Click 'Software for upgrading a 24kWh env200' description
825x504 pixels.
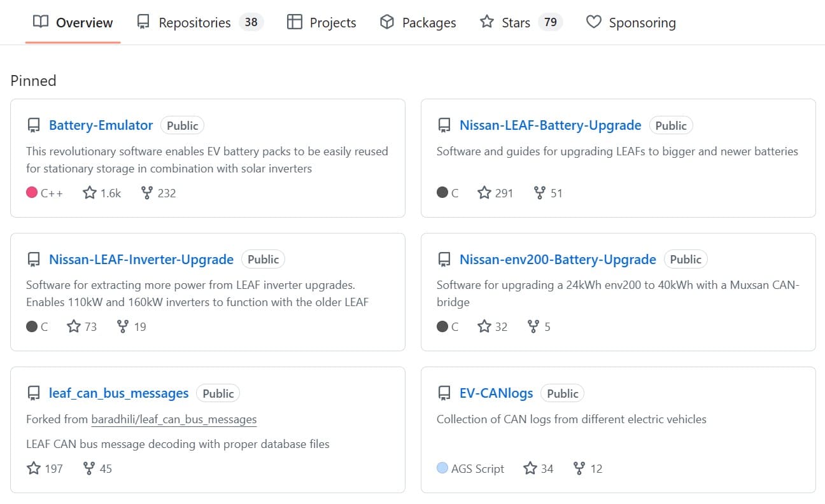tap(617, 293)
